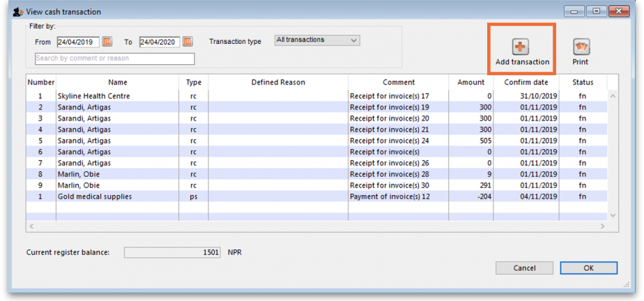This screenshot has height=301, width=644.
Task: Select 'Receipt for invoice(s) 30' comment
Action: (x=390, y=185)
